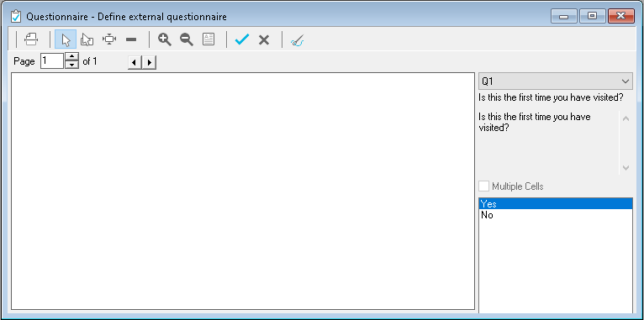Decrease the page number with down spinner
The width and height of the screenshot is (644, 320).
coord(71,65)
